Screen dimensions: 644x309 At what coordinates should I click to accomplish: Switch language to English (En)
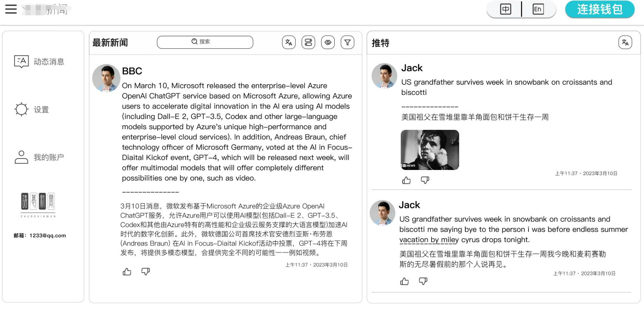tap(538, 9)
